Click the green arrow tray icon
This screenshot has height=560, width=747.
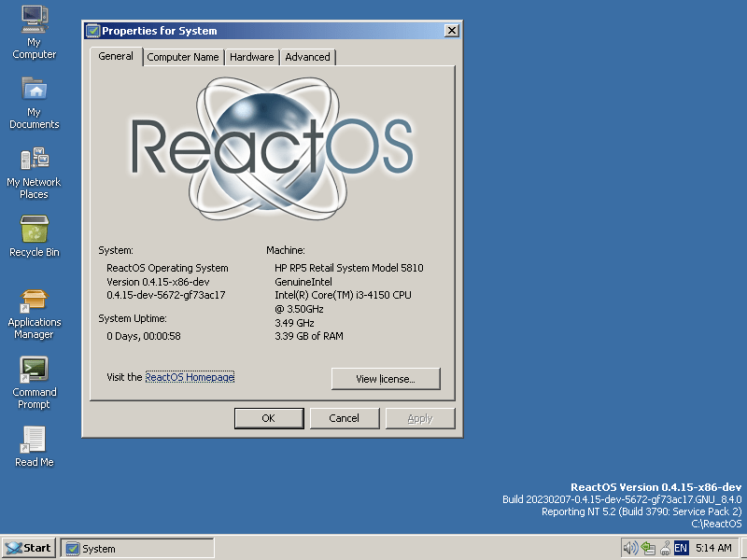(646, 548)
